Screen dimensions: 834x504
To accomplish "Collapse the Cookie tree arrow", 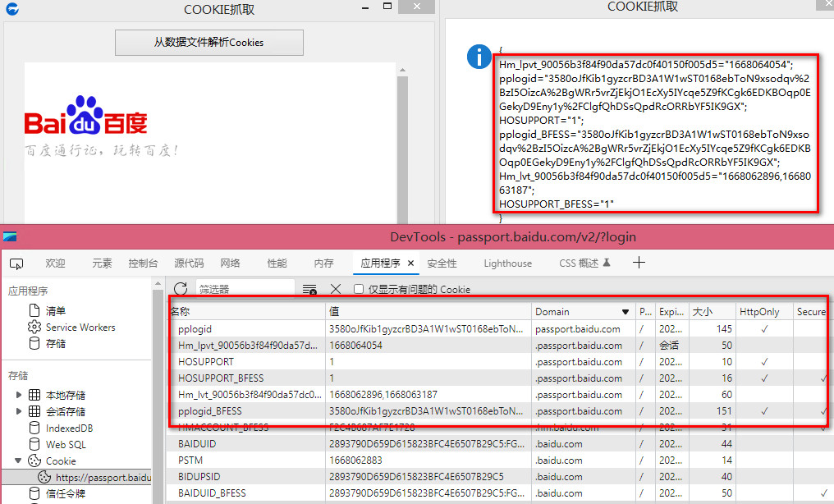I will click(x=19, y=461).
